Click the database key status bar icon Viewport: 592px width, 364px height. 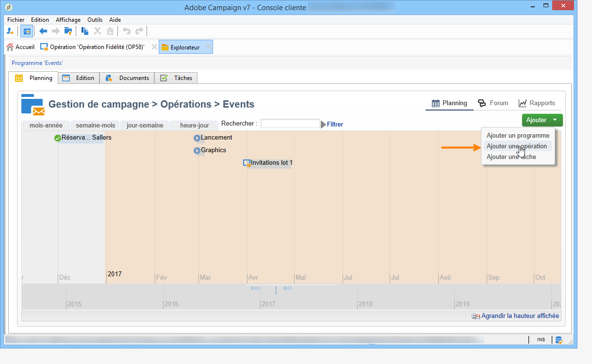559,340
